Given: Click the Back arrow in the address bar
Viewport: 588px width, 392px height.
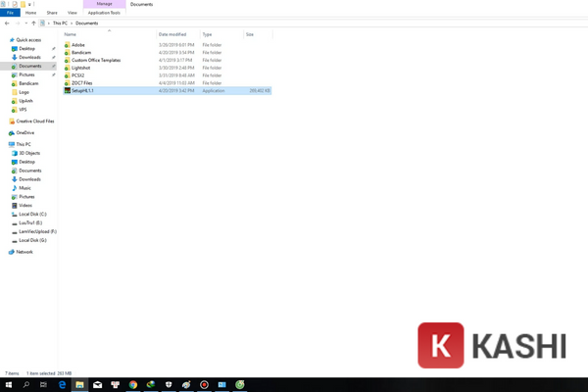Looking at the screenshot, I should [8, 23].
